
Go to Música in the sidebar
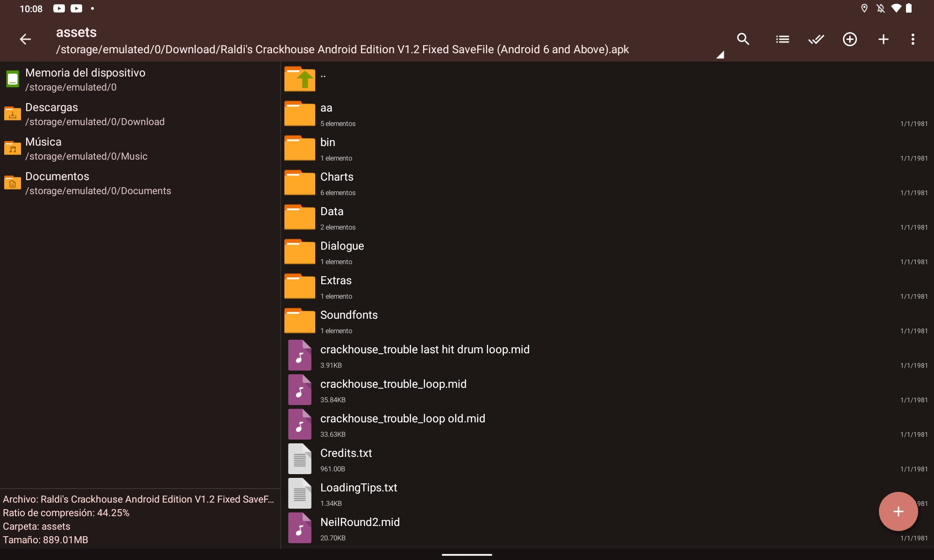[x=140, y=148]
